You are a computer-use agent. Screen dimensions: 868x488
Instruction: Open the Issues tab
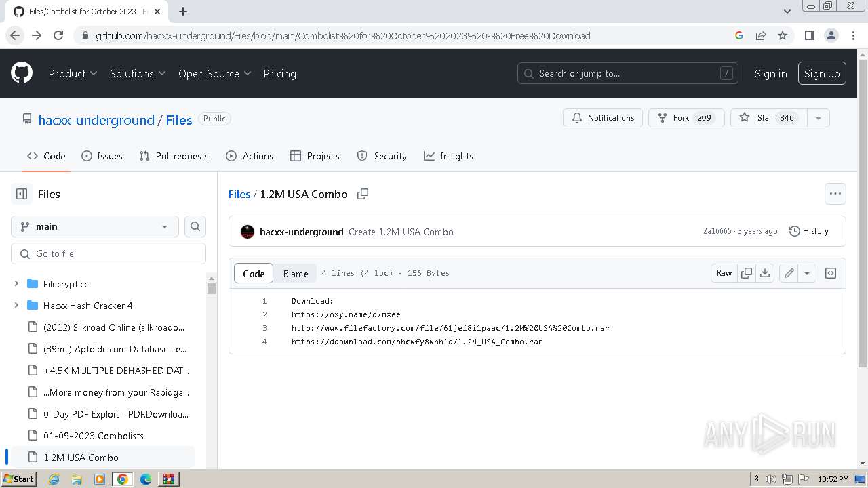point(102,156)
